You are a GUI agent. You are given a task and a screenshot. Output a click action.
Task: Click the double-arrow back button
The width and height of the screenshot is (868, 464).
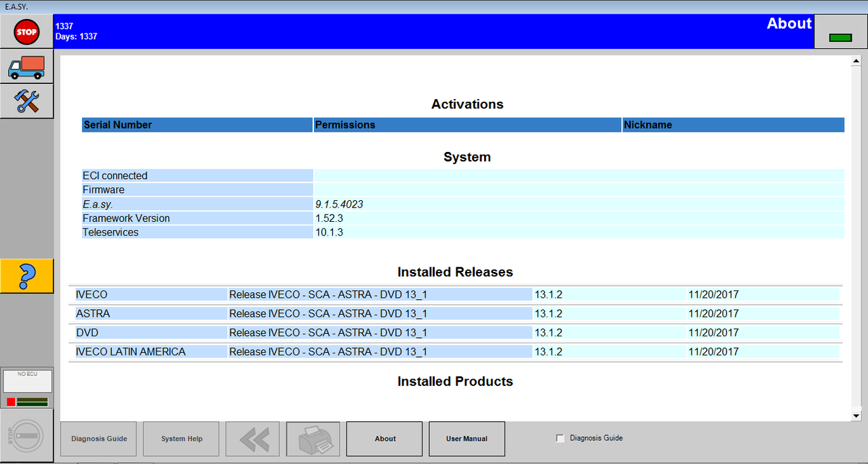(252, 439)
